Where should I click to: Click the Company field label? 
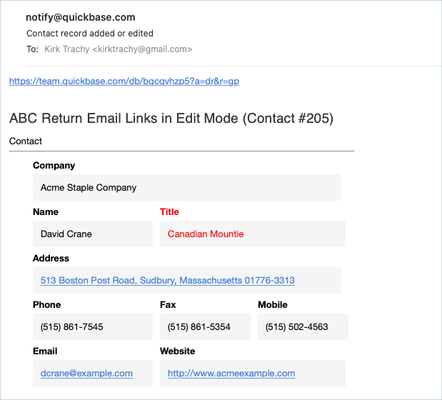click(54, 165)
